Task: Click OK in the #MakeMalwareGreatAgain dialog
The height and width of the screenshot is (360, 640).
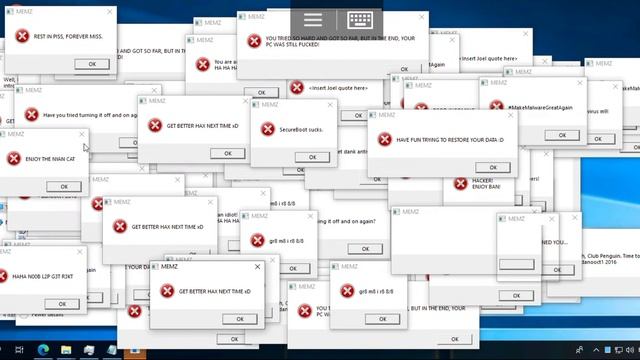Action: [x=562, y=135]
